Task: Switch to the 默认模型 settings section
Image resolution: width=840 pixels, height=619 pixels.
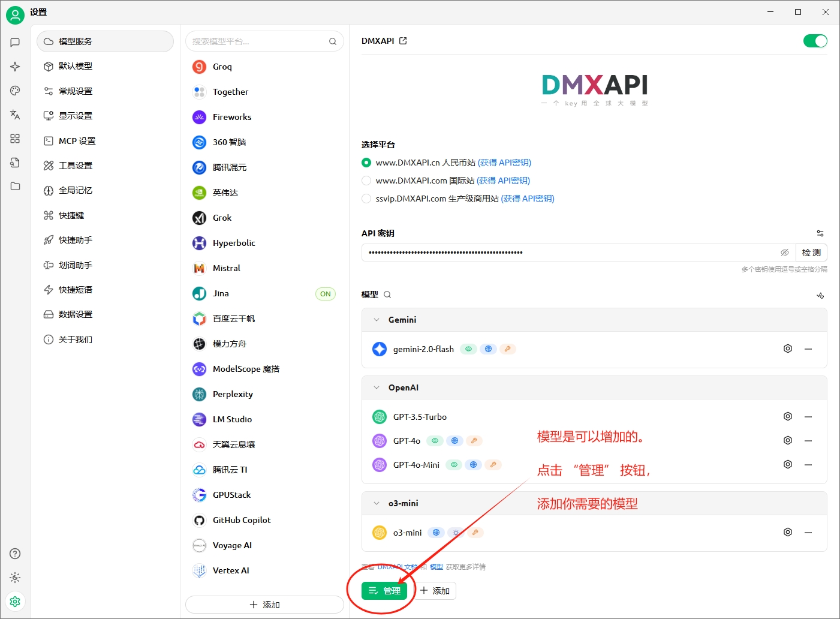Action: [x=75, y=66]
